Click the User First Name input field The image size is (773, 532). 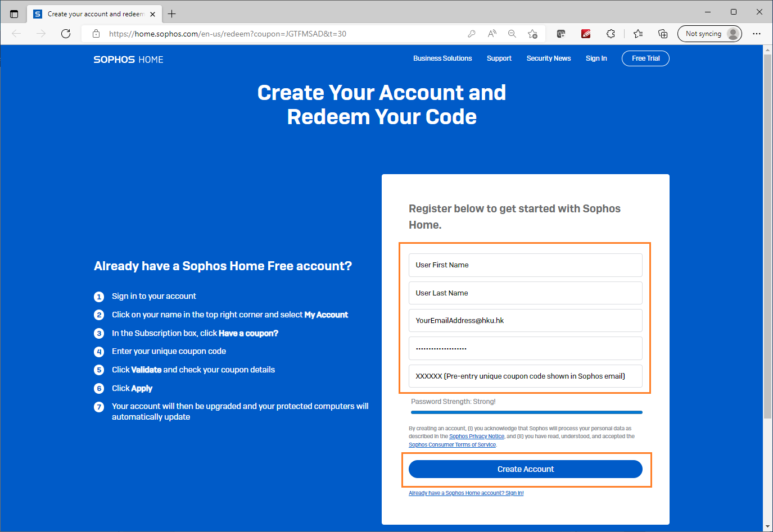525,265
